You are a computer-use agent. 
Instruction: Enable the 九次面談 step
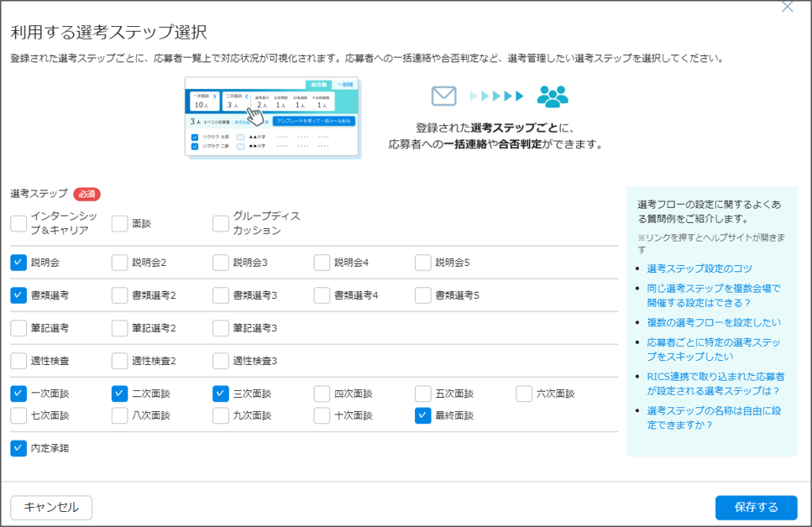point(221,415)
